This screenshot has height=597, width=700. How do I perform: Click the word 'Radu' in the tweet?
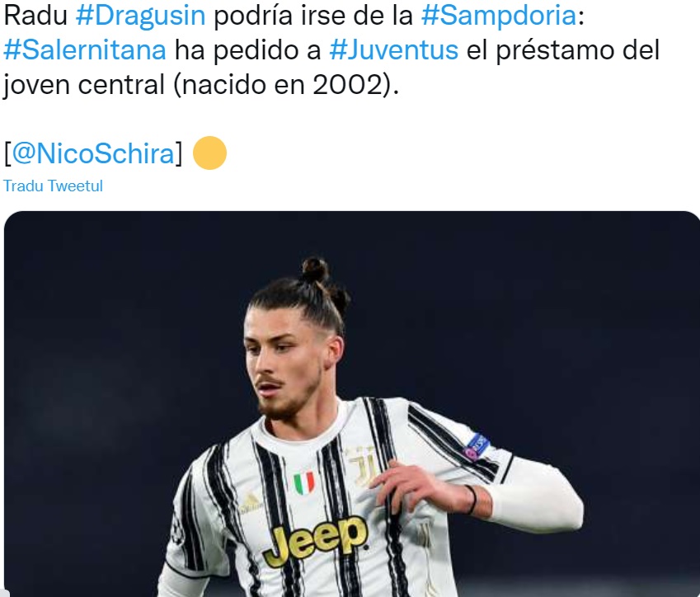click(35, 15)
